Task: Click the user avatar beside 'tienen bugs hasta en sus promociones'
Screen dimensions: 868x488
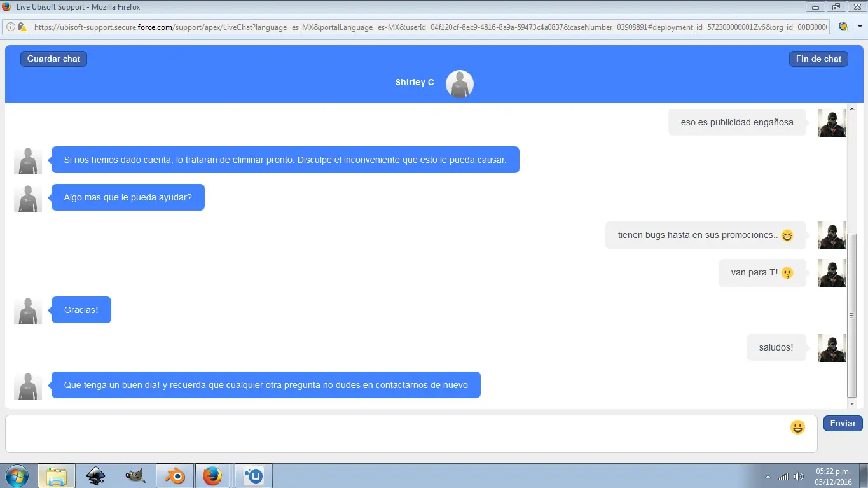Action: 832,235
